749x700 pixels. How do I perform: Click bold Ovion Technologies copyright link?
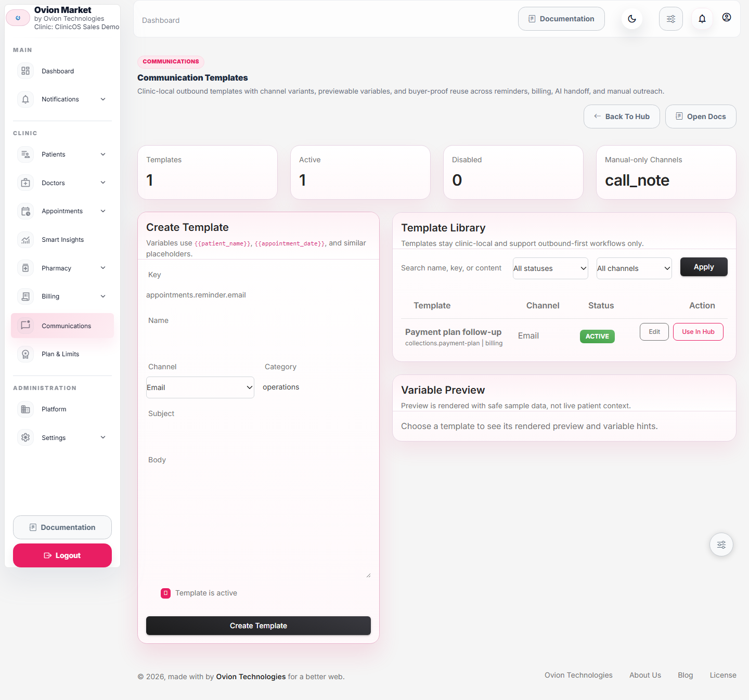[x=251, y=677]
